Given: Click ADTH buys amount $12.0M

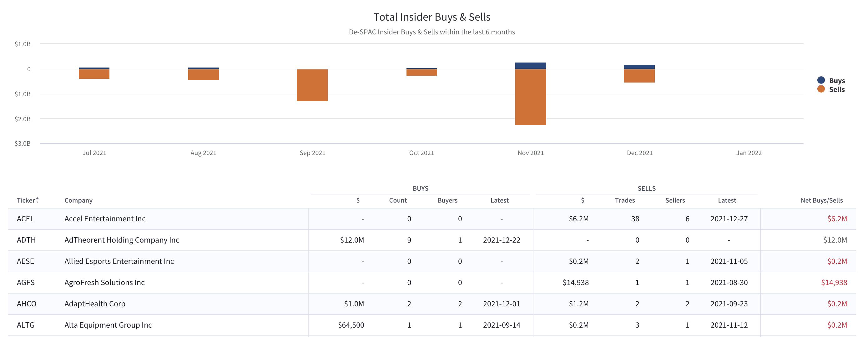Looking at the screenshot, I should pos(352,240).
